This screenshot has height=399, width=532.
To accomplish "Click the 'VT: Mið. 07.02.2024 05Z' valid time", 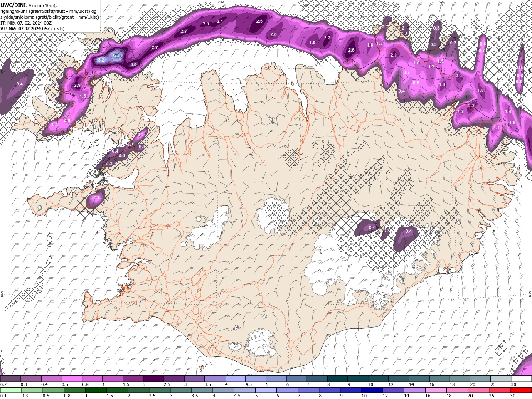I will point(25,29).
